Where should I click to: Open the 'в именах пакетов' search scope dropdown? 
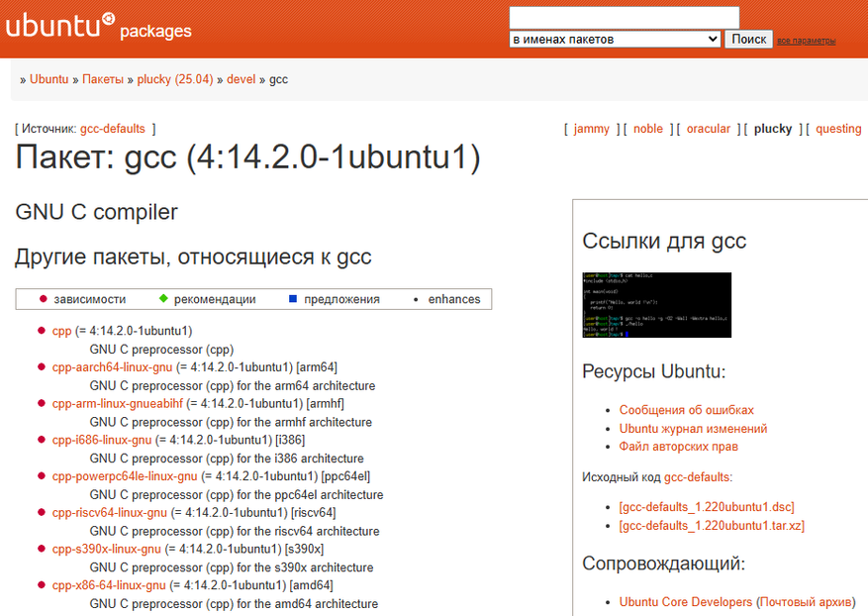(x=615, y=40)
